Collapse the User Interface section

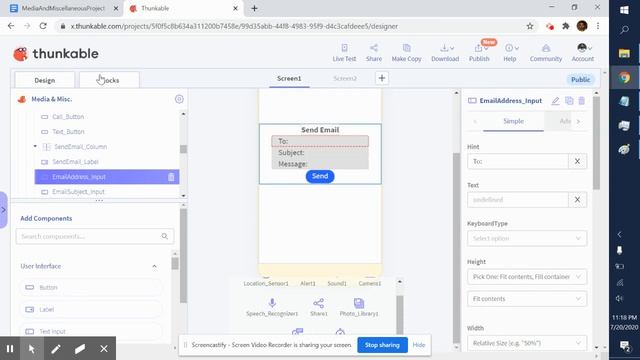point(154,266)
